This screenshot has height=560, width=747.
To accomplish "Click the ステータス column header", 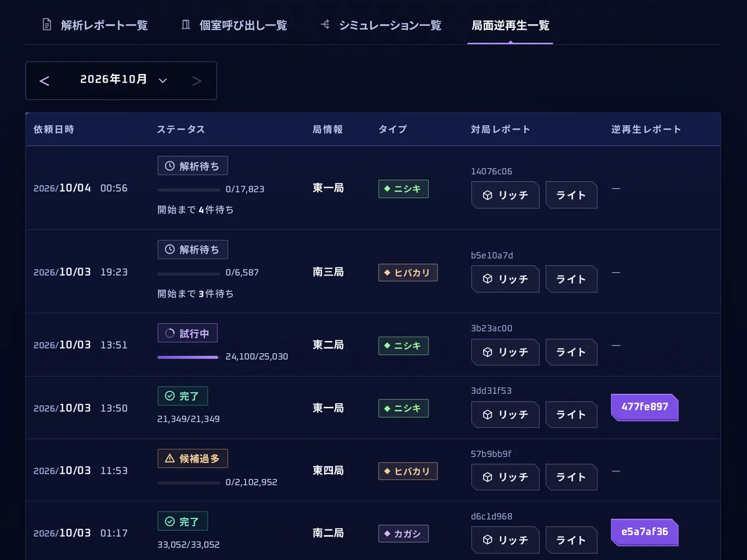I will [x=181, y=129].
